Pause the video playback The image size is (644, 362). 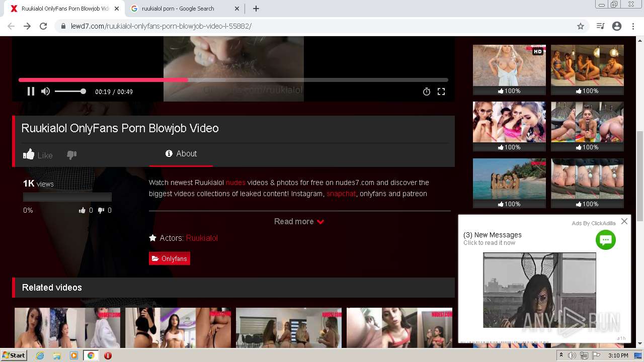31,92
